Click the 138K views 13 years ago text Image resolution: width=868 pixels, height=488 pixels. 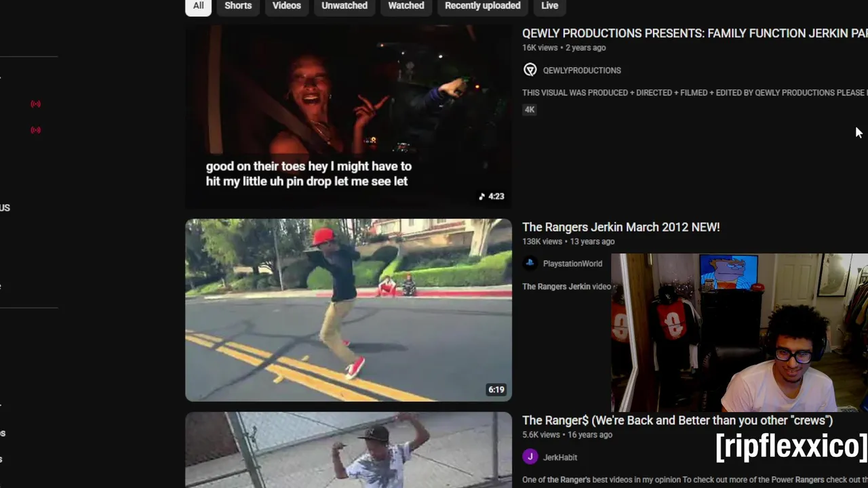[x=568, y=241]
